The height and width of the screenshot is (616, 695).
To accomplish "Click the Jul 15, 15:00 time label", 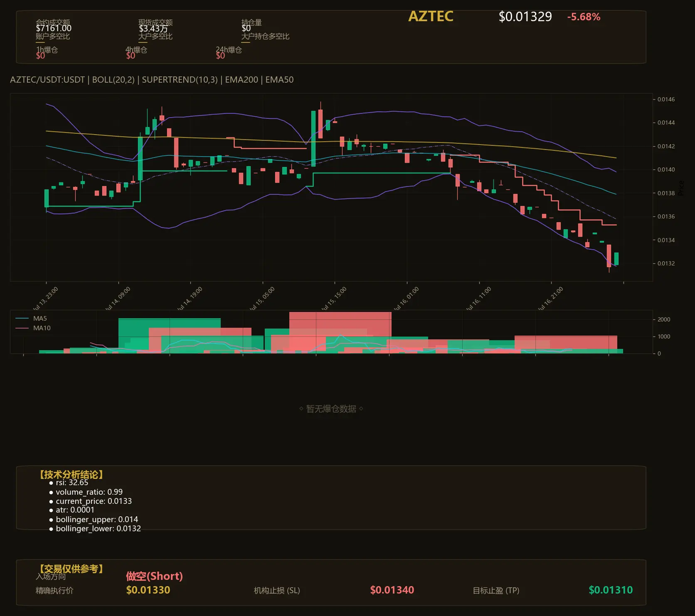I will click(x=334, y=299).
